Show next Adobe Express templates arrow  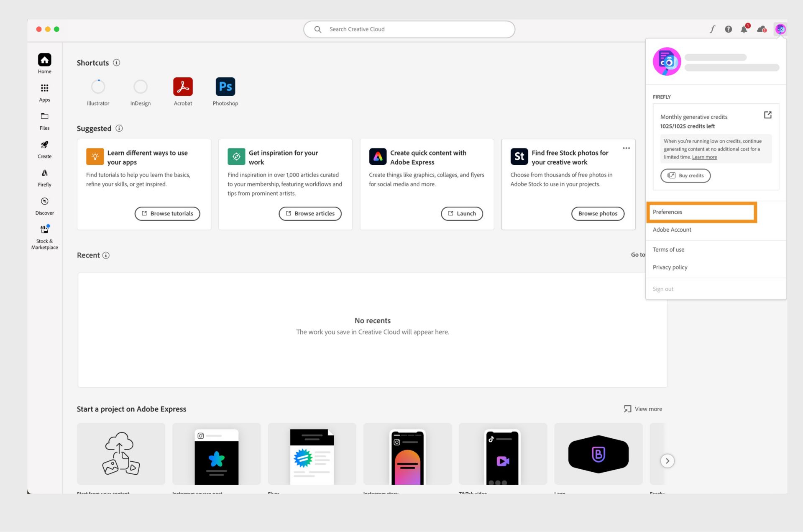click(667, 461)
